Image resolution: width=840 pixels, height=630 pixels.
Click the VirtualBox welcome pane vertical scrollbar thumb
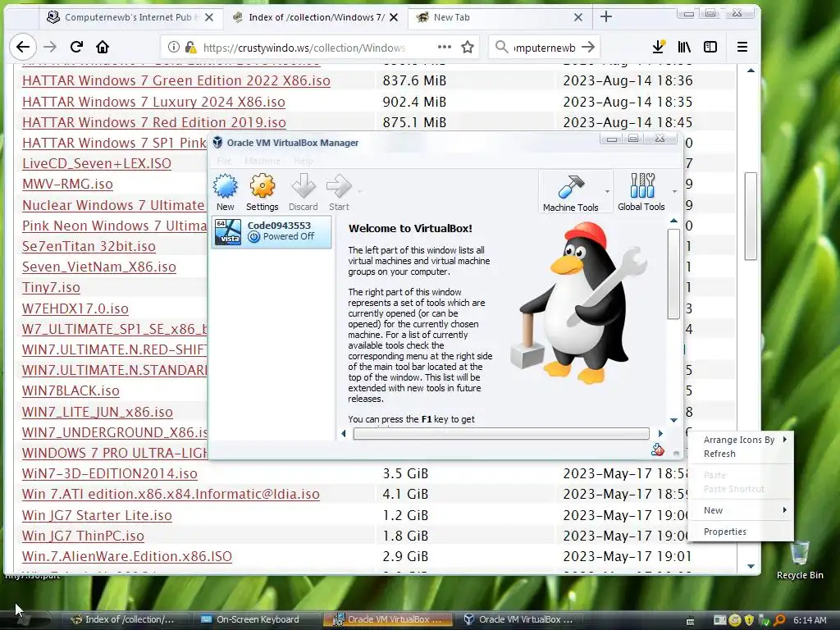(673, 274)
